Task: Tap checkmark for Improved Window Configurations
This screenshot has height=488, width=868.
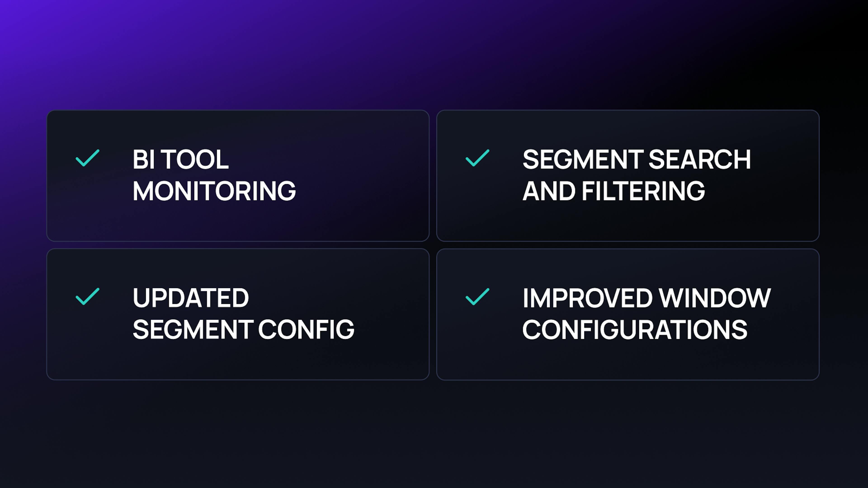Action: coord(477,297)
